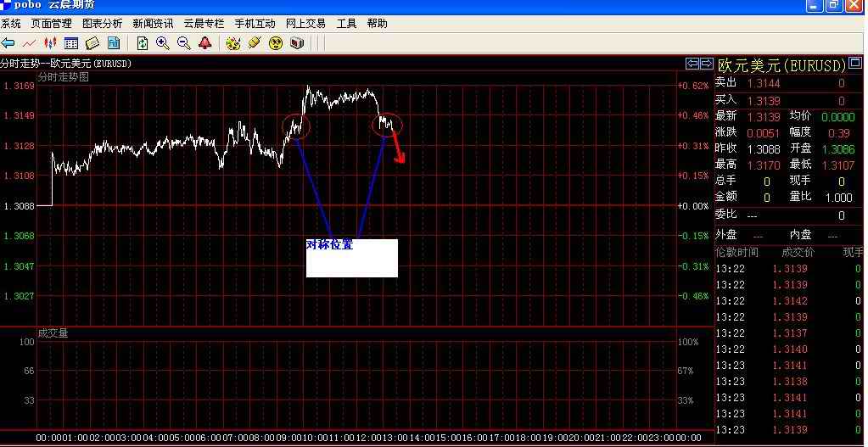Select the 涨跌 value 0.0051
The image size is (868, 447).
coord(764,133)
